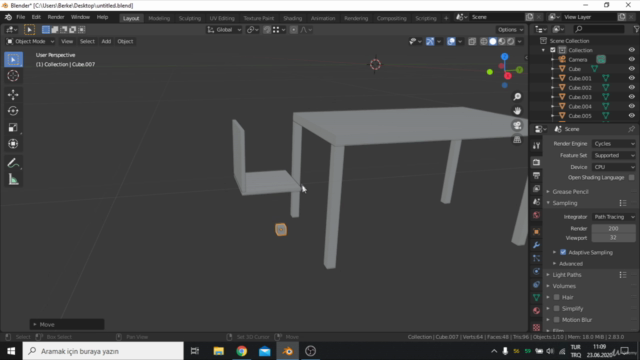Activate the Move tool in toolbar
The height and width of the screenshot is (360, 640).
(x=13, y=95)
